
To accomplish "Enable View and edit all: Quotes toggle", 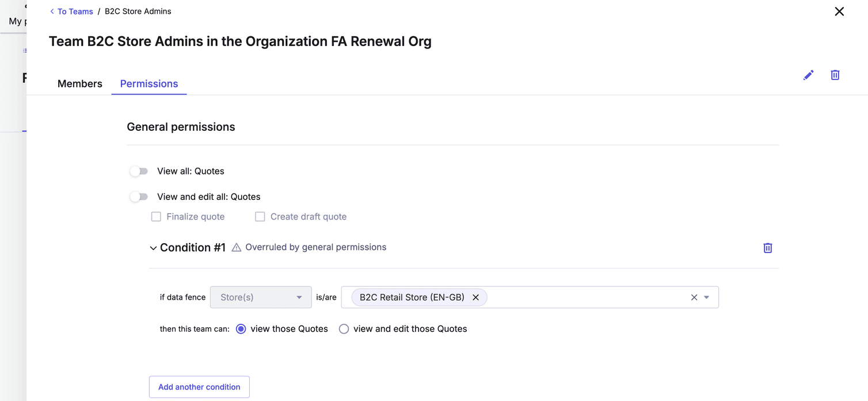I will 139,196.
